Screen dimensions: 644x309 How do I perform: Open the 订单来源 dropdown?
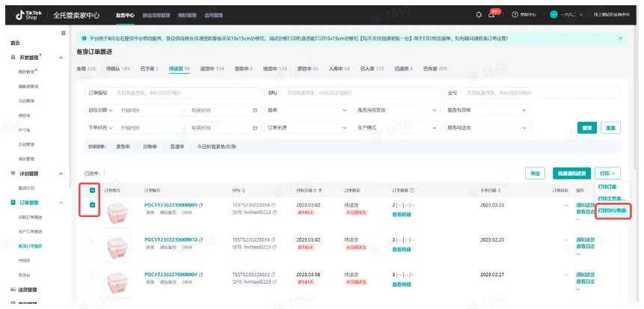pyautogui.click(x=307, y=128)
